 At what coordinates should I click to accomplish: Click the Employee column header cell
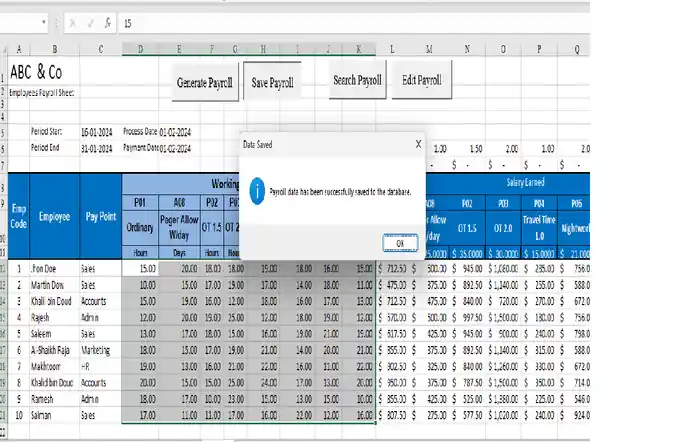tap(54, 217)
